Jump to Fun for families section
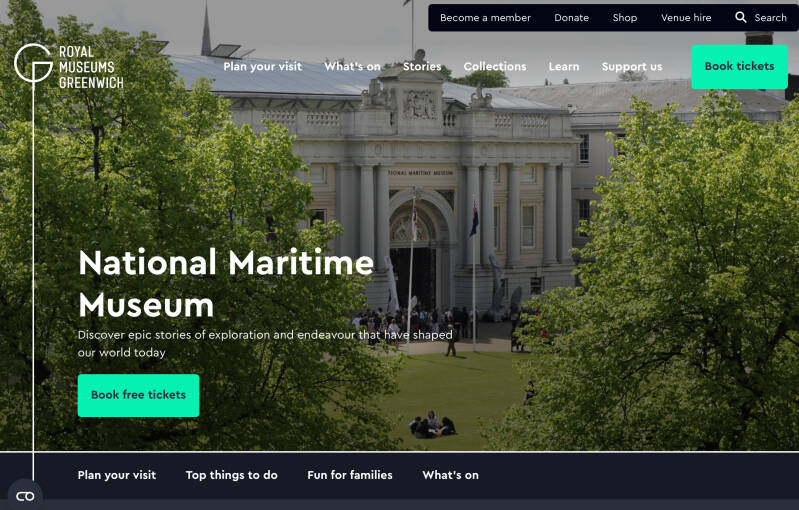Screen dimensions: 799x510 (x=350, y=475)
